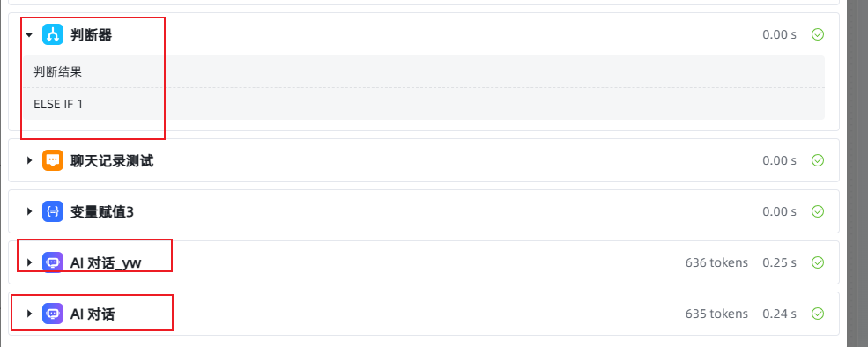
Task: Click the 636 tokens usage label
Action: click(x=716, y=262)
